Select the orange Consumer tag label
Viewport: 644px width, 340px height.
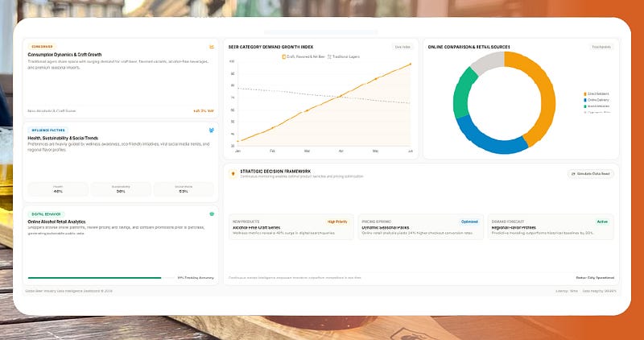click(x=42, y=47)
